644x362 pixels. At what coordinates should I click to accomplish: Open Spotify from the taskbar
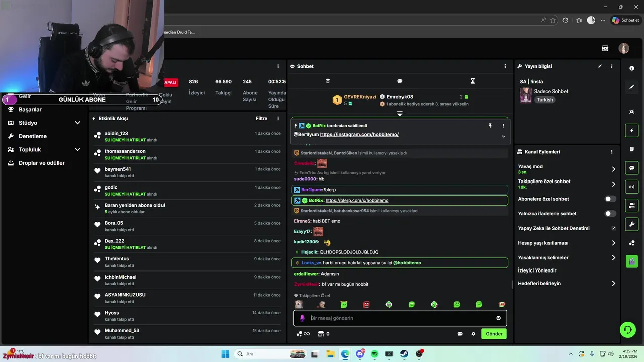[375, 354]
